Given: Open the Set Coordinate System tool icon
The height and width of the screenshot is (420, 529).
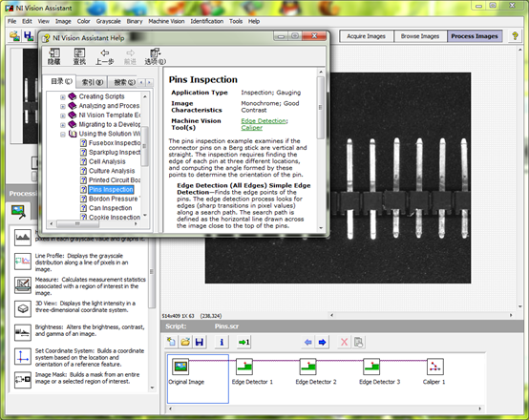Looking at the screenshot, I should (x=23, y=357).
